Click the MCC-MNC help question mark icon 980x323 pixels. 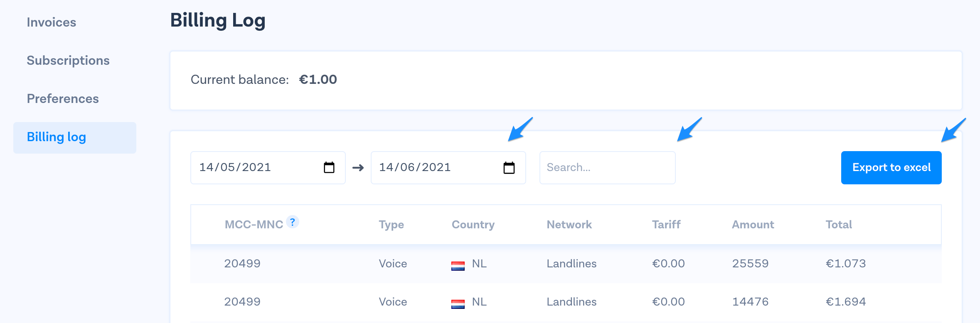click(293, 222)
